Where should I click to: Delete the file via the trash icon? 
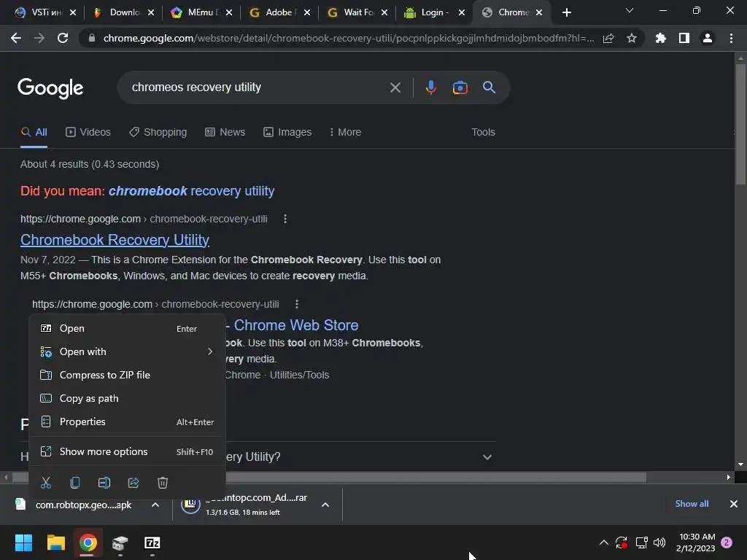coord(163,483)
